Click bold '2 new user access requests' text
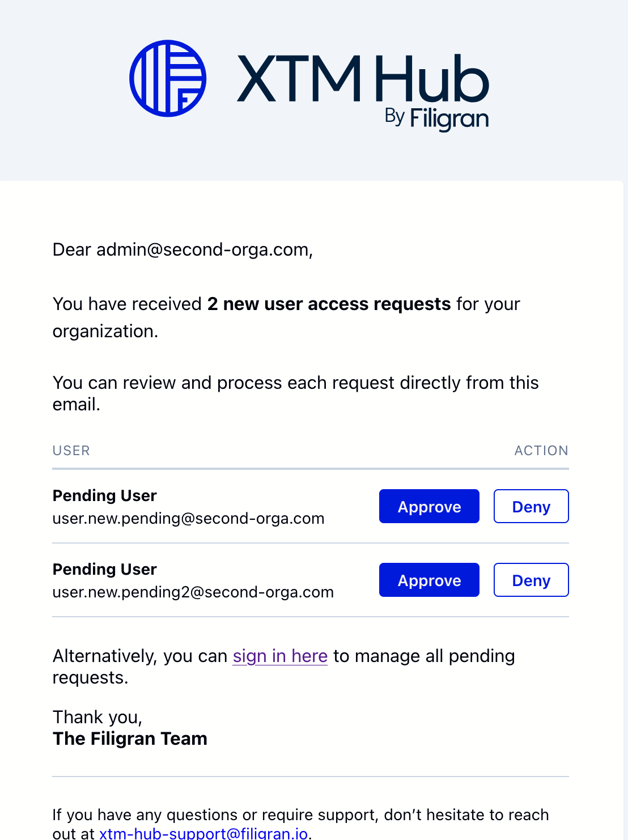This screenshot has width=628, height=840. [329, 304]
